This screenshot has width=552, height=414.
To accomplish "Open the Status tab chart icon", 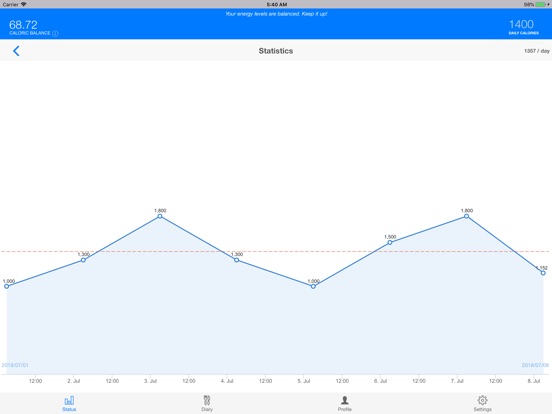I will coord(69,400).
